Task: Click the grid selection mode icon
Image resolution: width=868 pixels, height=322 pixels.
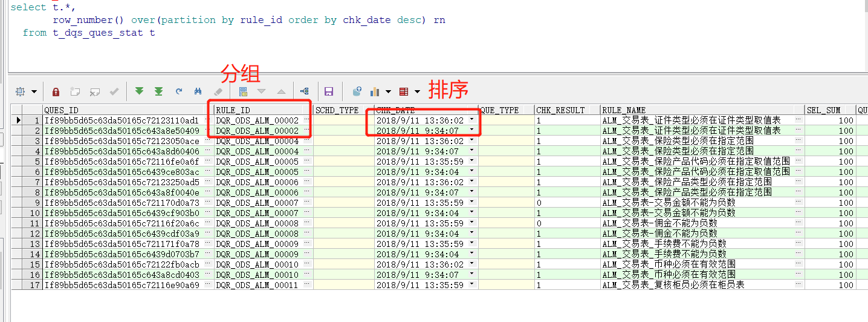Action: [x=20, y=91]
